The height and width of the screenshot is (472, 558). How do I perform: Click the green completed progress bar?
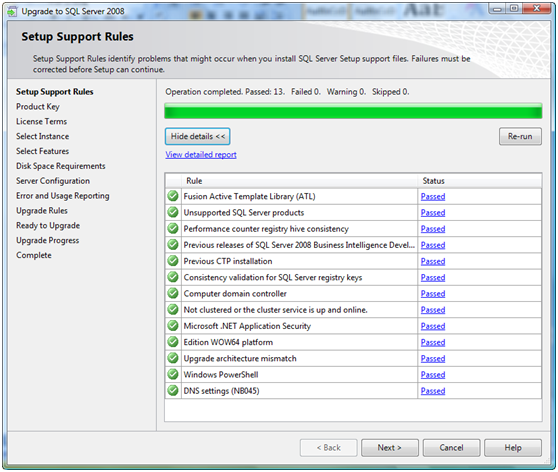(x=353, y=111)
